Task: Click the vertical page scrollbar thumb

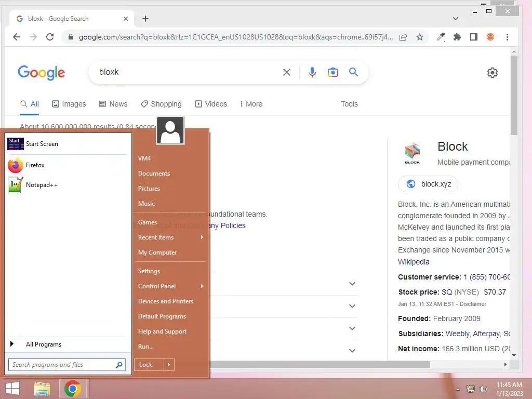Action: pos(514,95)
